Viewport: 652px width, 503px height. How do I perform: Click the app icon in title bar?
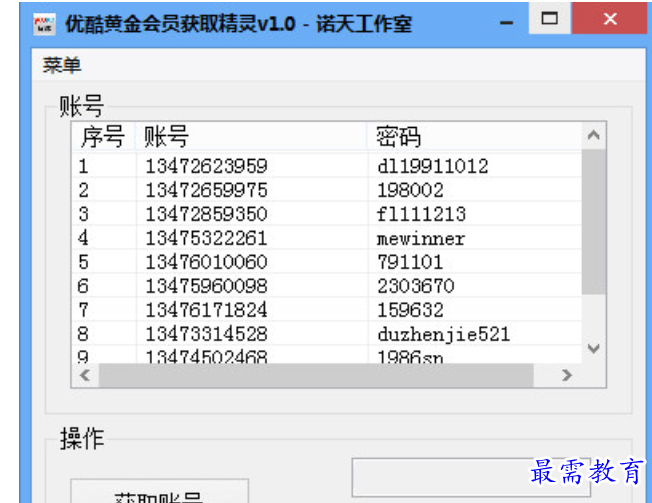[x=44, y=24]
